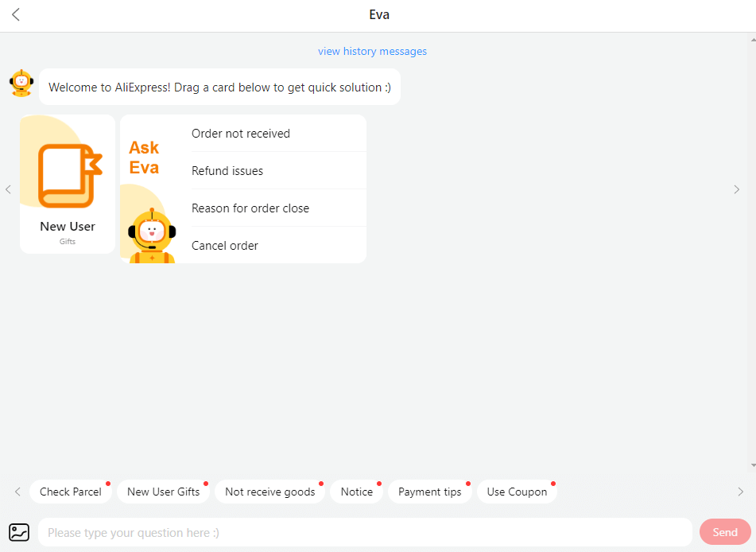Screen dimensions: 756x552
Task: Click the Send button
Action: [725, 532]
